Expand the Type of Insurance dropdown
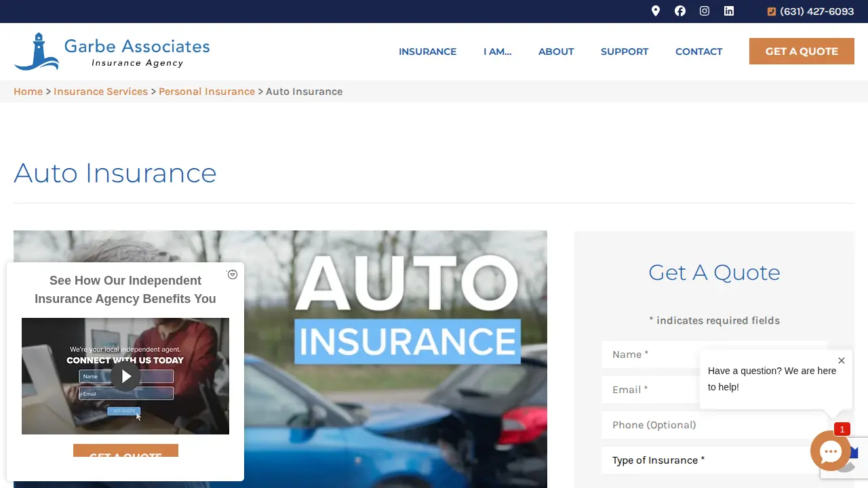This screenshot has height=488, width=868. [715, 460]
